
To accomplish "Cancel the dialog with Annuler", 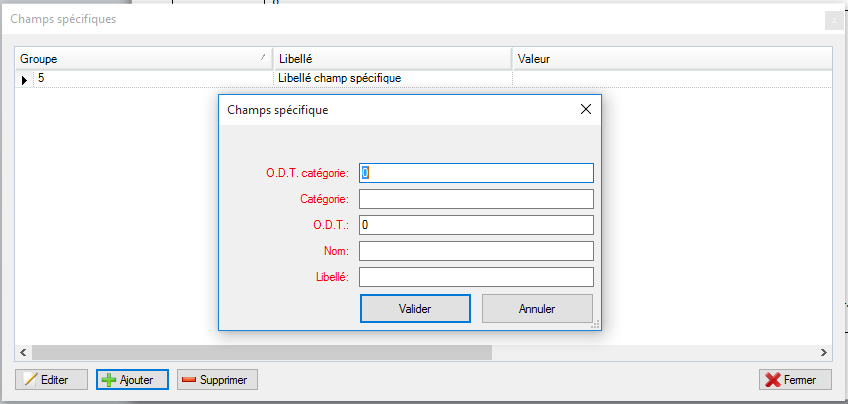I will coord(537,309).
